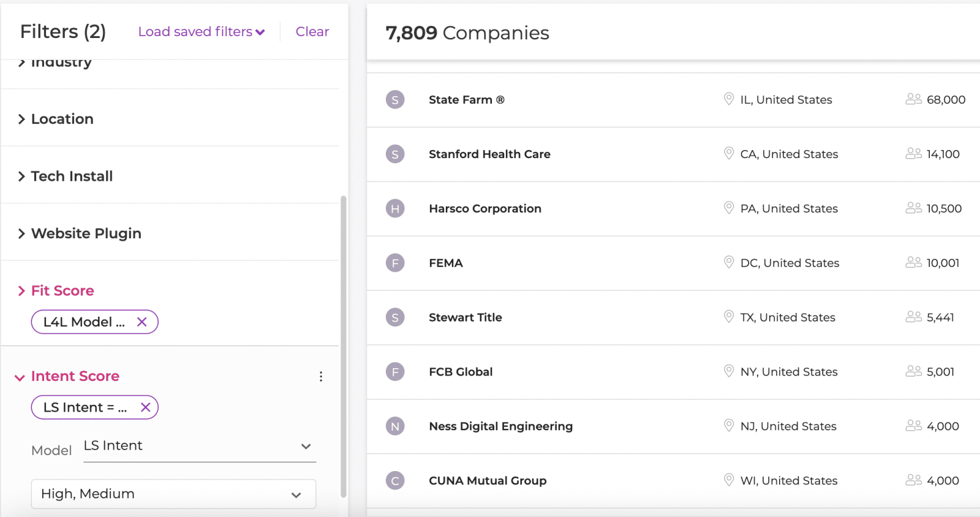This screenshot has width=980, height=517.
Task: Click Stewart Title's avatar icon
Action: pyautogui.click(x=395, y=317)
